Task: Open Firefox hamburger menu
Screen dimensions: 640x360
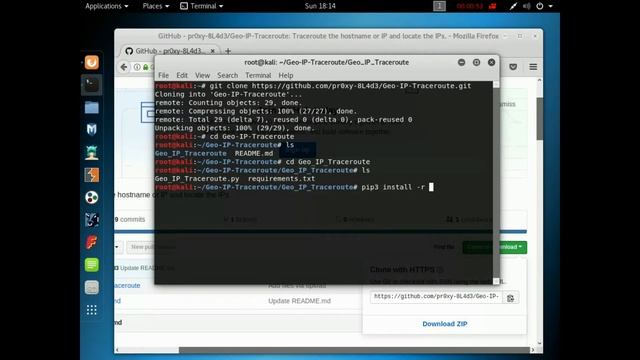Action: pos(533,67)
